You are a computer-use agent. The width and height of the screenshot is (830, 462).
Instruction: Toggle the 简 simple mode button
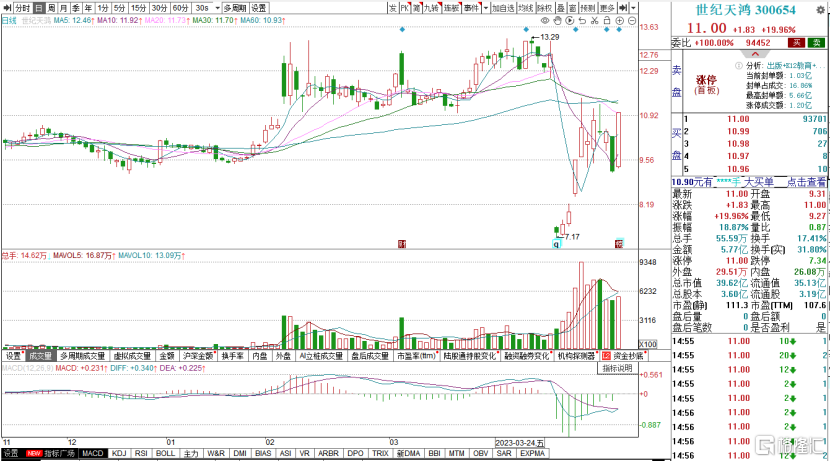click(417, 8)
